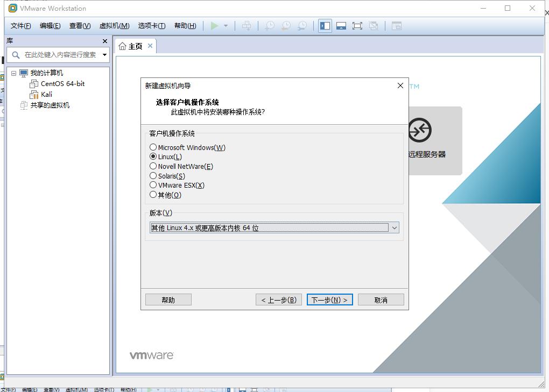Open the 编辑(E) menu
Image resolution: width=549 pixels, height=392 pixels.
click(x=50, y=26)
